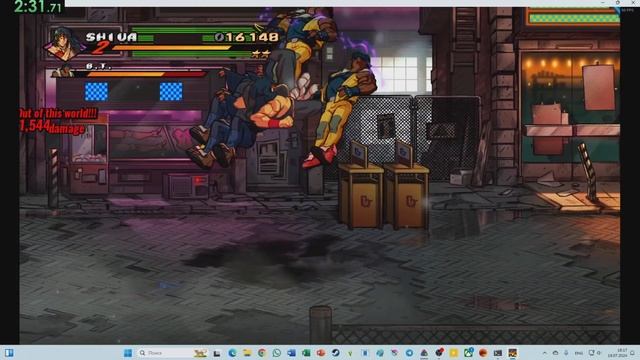Open the Widgets panel icon
The width and height of the screenshot is (640, 360).
pyautogui.click(x=9, y=353)
